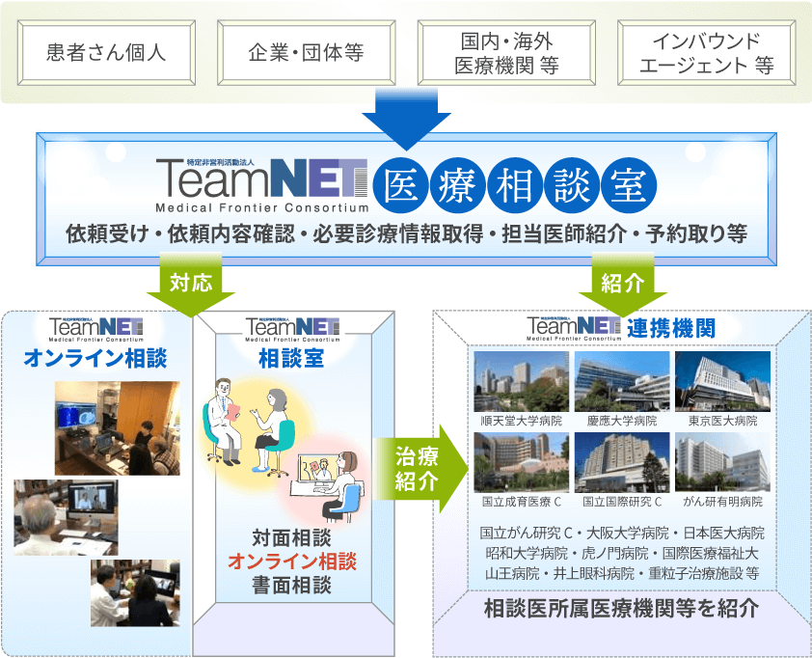
Task: Click the 書面相談 text
Action: (x=292, y=585)
